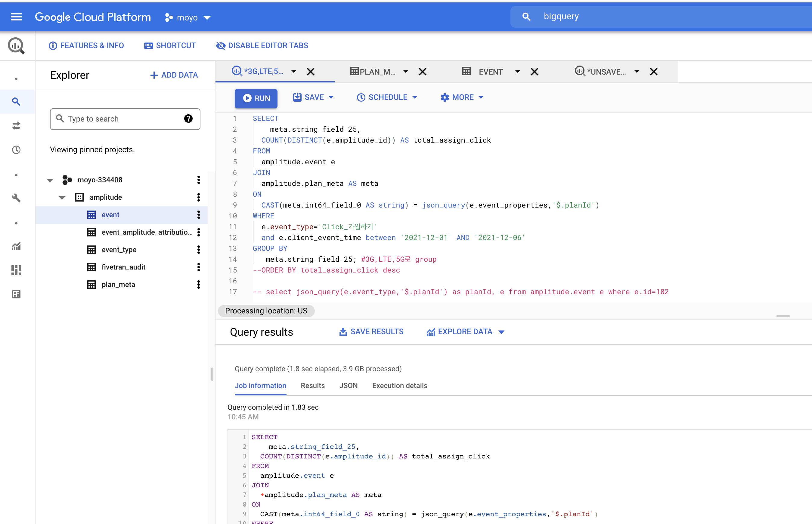The image size is (812, 524).
Task: Select the Results tab
Action: (x=312, y=386)
